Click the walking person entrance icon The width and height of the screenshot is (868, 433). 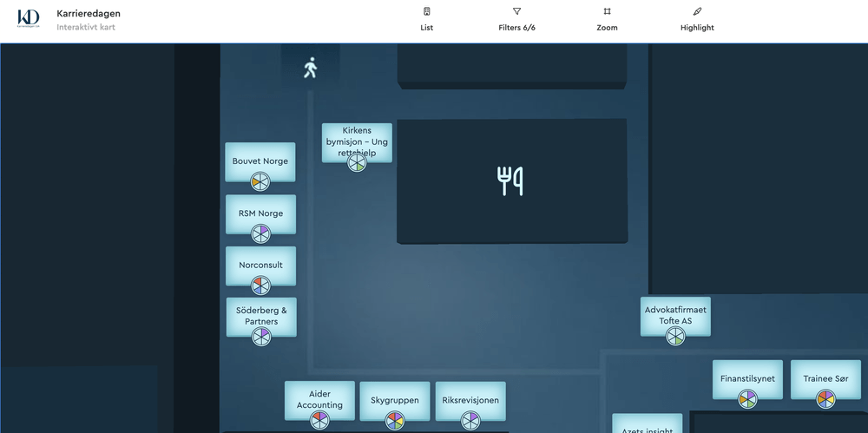pos(310,68)
